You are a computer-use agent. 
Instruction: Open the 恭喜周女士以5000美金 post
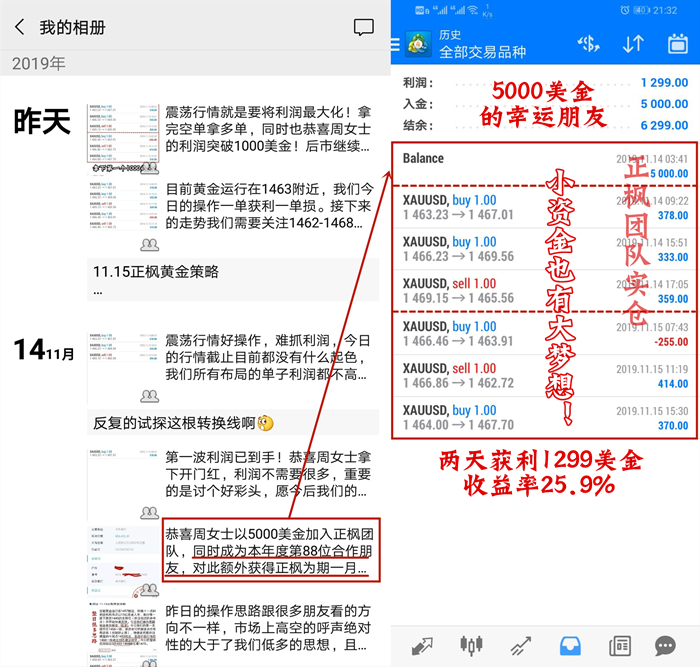pos(270,550)
